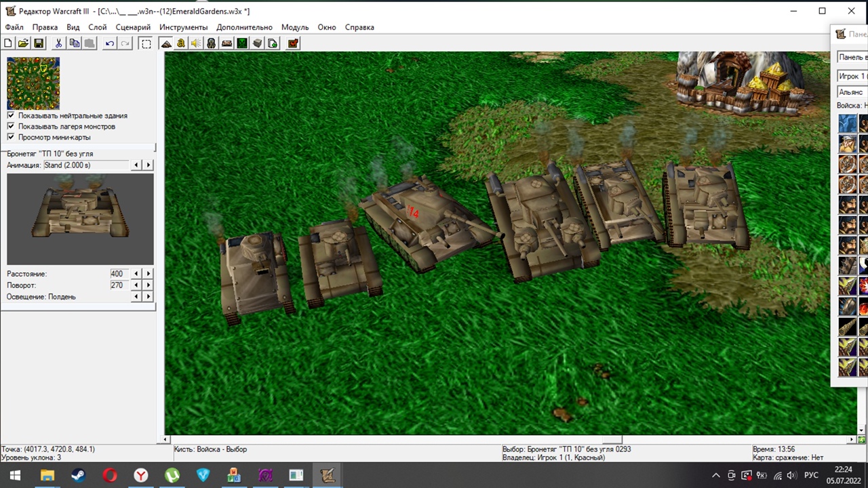Click status text 'Кисть: Войска - Выбор'
This screenshot has height=488, width=868.
click(x=210, y=449)
